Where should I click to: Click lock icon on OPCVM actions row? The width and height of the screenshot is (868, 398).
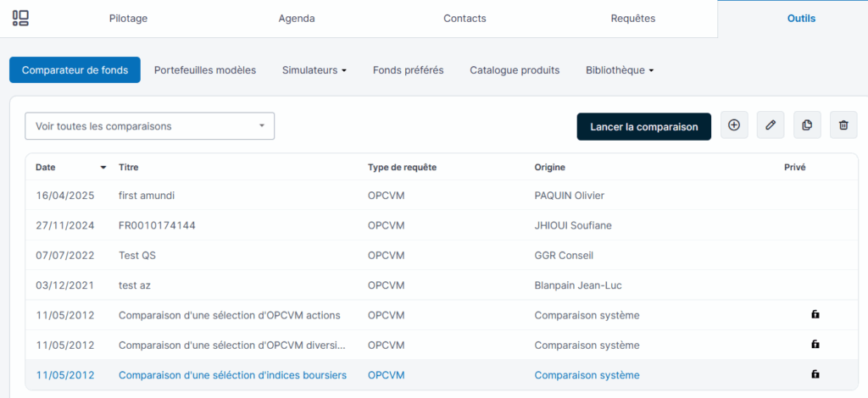coord(815,315)
